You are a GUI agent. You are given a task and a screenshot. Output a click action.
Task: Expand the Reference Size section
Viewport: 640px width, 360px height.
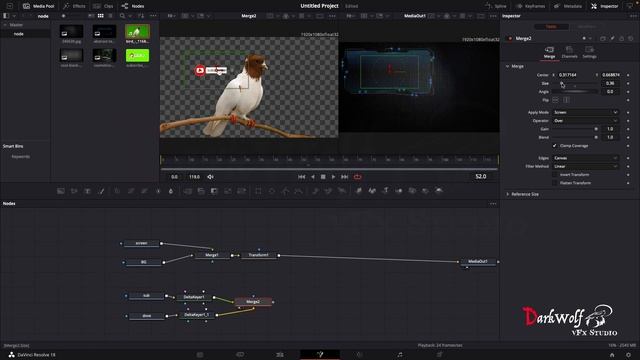click(507, 194)
